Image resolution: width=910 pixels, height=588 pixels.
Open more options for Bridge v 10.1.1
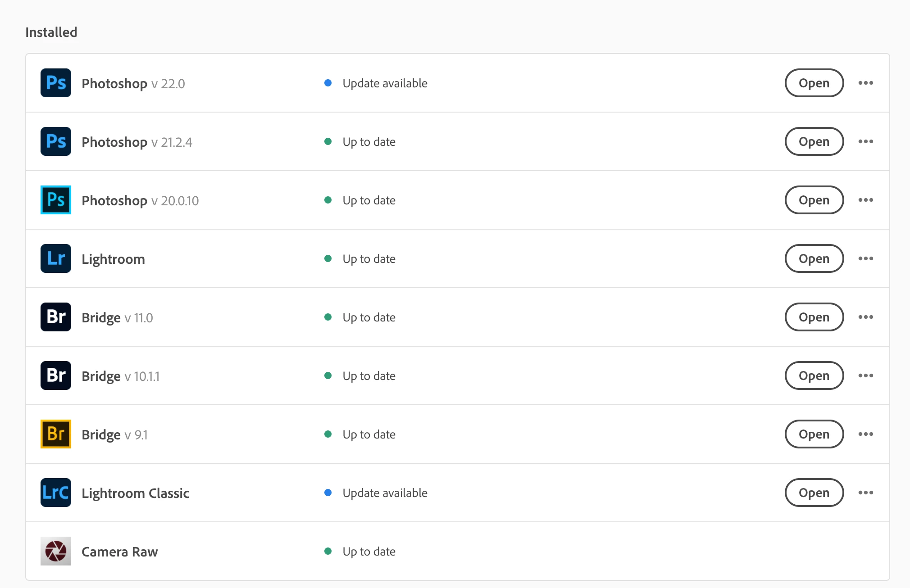[x=865, y=375]
